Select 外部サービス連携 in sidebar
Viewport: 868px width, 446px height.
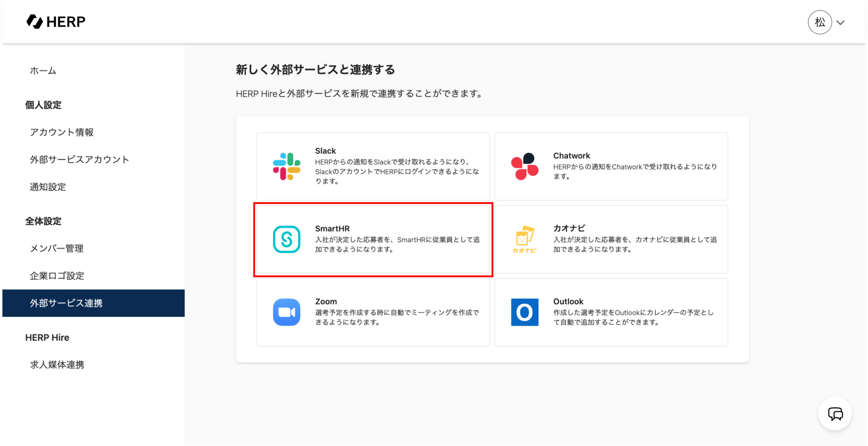pyautogui.click(x=93, y=303)
